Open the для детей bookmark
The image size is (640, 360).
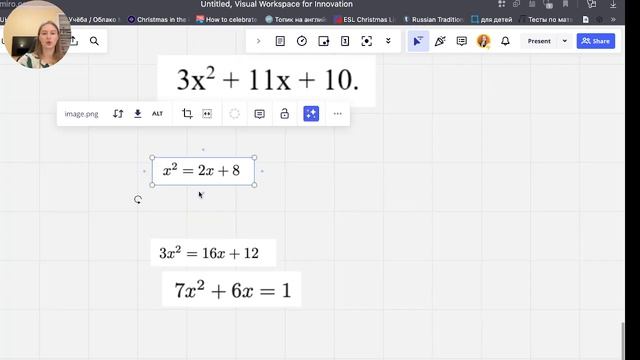(x=492, y=19)
